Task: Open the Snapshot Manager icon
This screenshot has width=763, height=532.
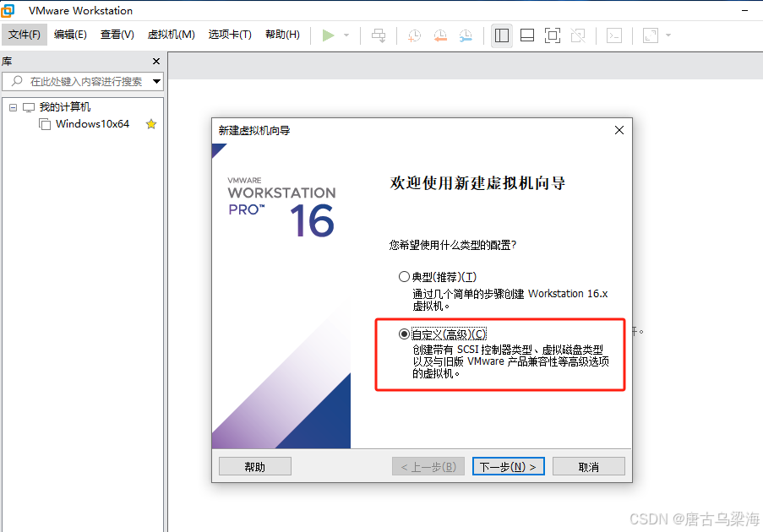Action: [466, 35]
